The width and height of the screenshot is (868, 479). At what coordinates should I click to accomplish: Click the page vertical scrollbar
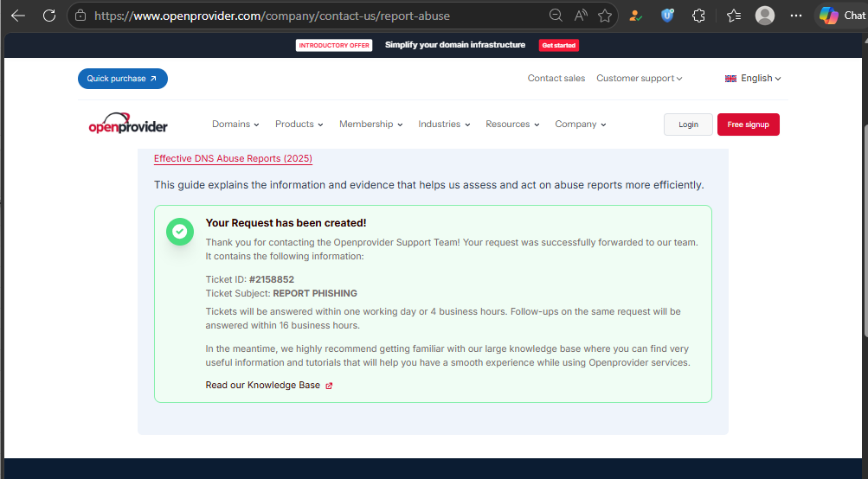pyautogui.click(x=865, y=233)
